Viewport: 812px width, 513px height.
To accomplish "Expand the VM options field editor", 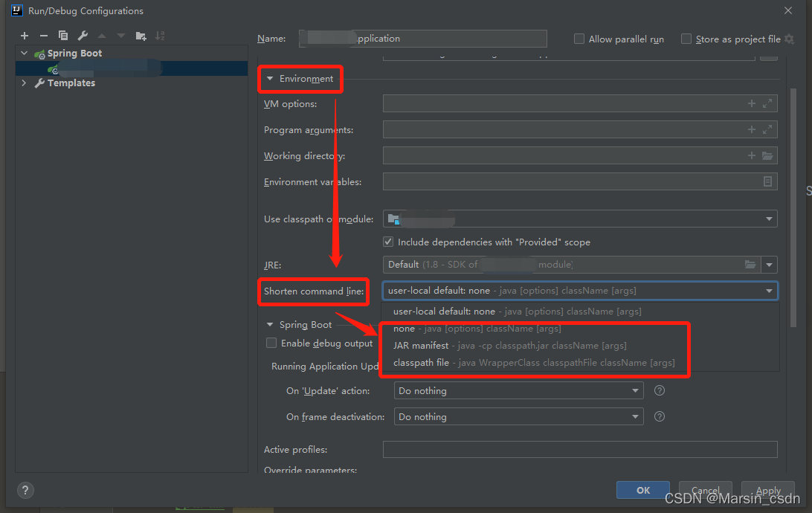I will [x=767, y=103].
